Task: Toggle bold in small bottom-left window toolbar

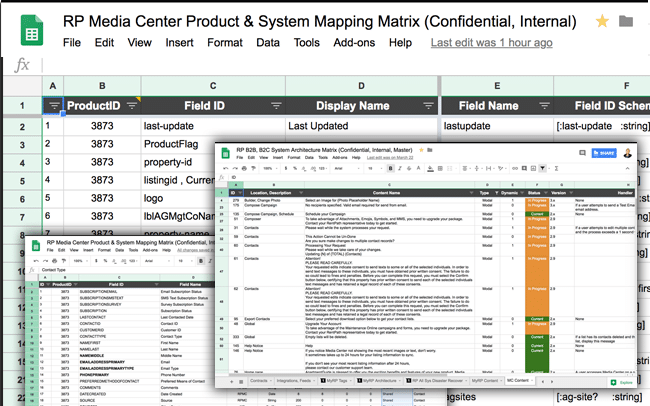Action: point(201,261)
